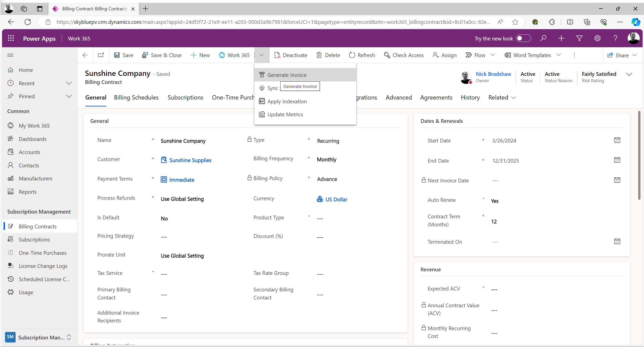This screenshot has height=347, width=644.
Task: Select Generate Invoice from the menu
Action: click(x=287, y=75)
